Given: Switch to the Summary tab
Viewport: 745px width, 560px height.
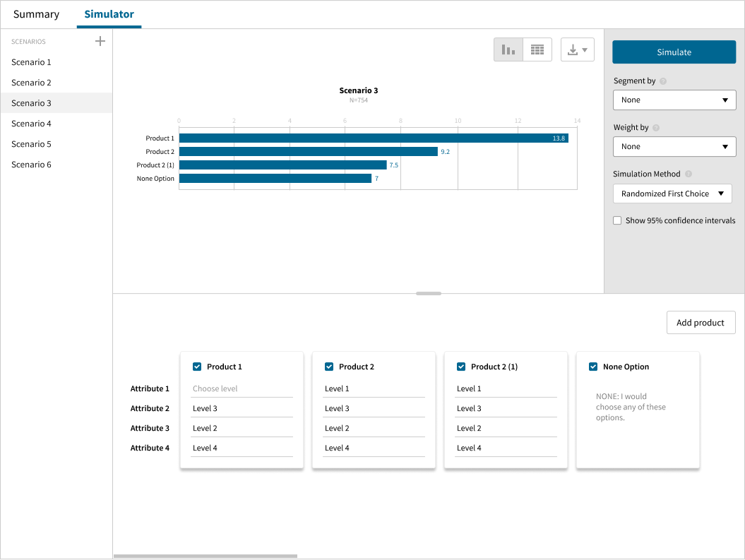Looking at the screenshot, I should [x=36, y=14].
